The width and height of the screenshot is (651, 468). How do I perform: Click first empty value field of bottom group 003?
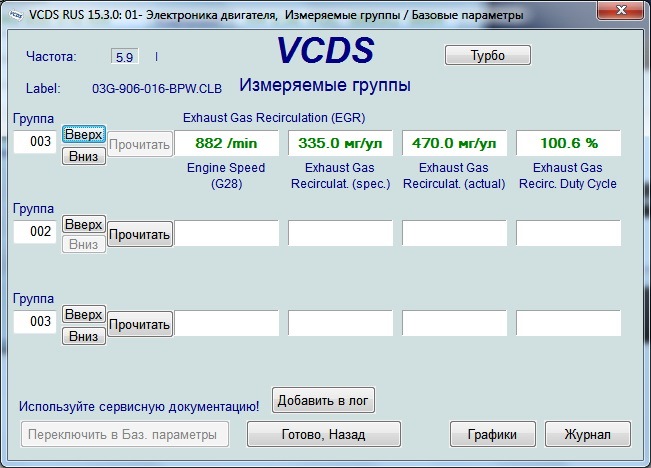227,323
